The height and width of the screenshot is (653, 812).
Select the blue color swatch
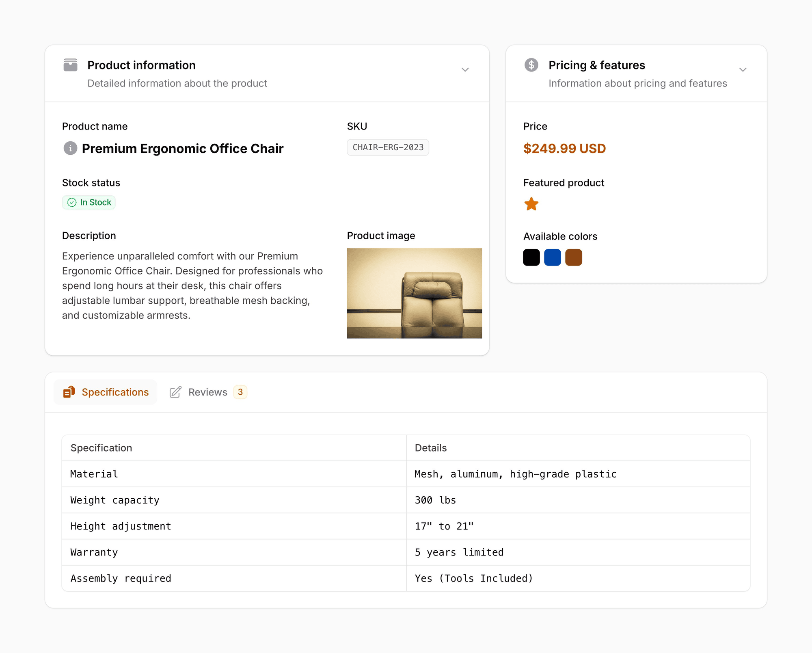pyautogui.click(x=552, y=257)
